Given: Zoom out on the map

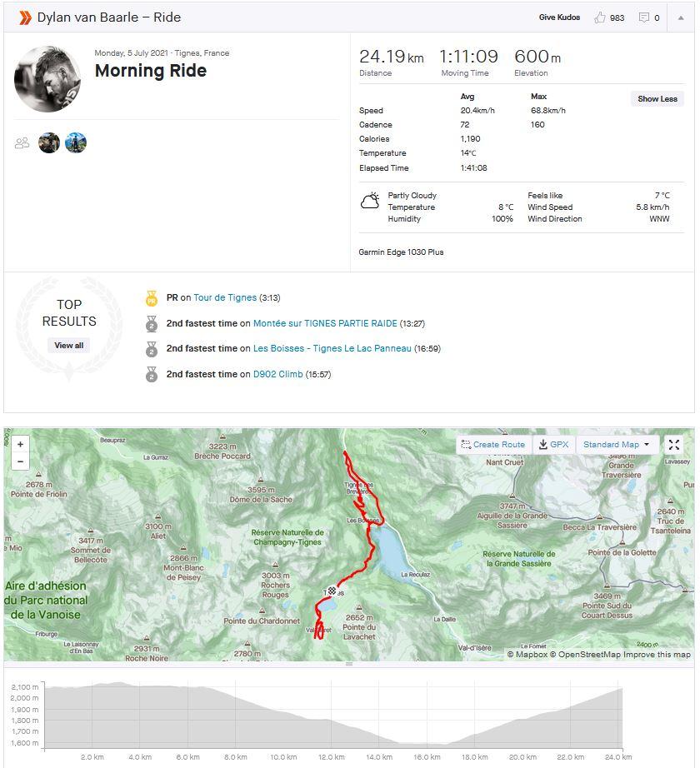Looking at the screenshot, I should click(x=21, y=461).
